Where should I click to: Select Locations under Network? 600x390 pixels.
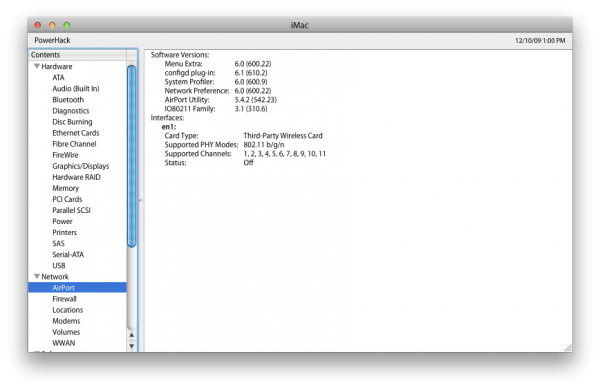click(67, 310)
